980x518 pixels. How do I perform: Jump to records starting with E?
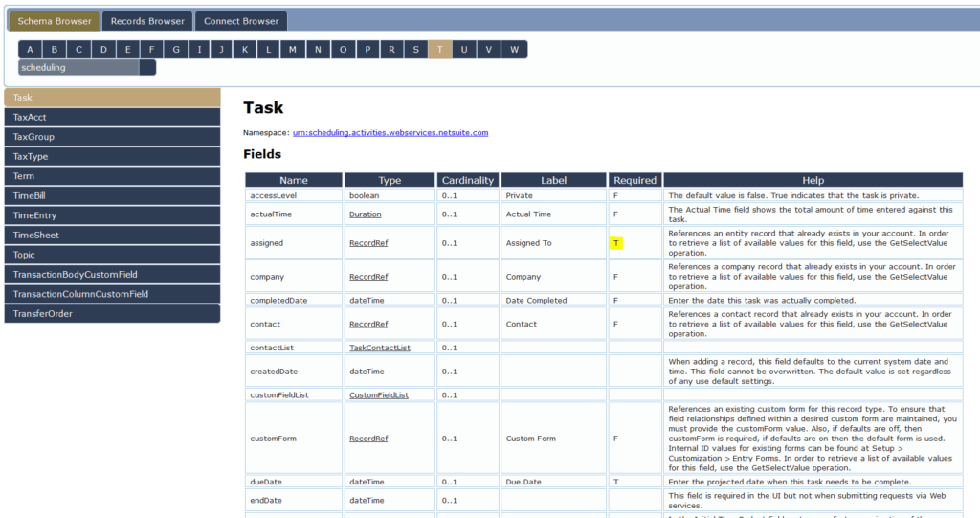tap(127, 50)
